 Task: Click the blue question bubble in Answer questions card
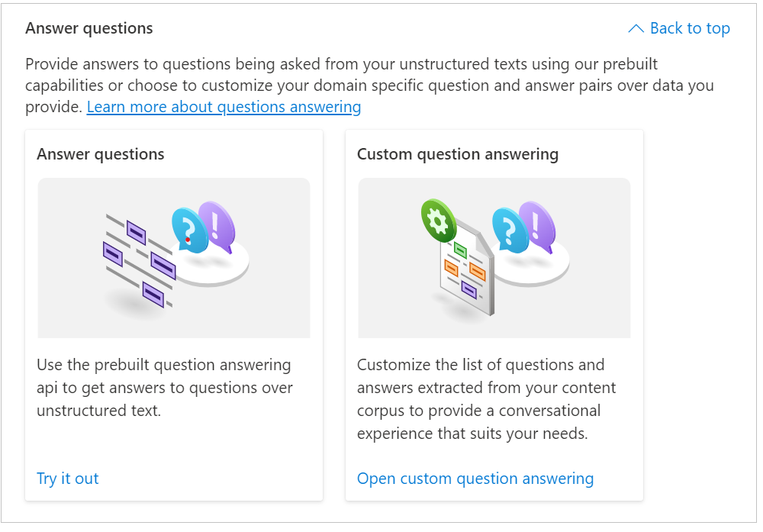coord(188,229)
